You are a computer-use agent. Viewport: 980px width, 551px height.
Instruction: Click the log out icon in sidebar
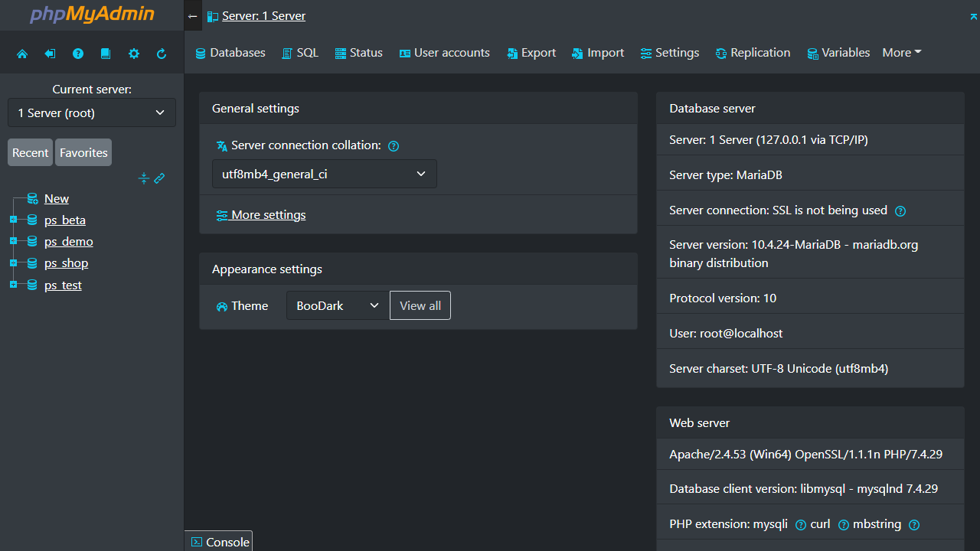(x=50, y=52)
